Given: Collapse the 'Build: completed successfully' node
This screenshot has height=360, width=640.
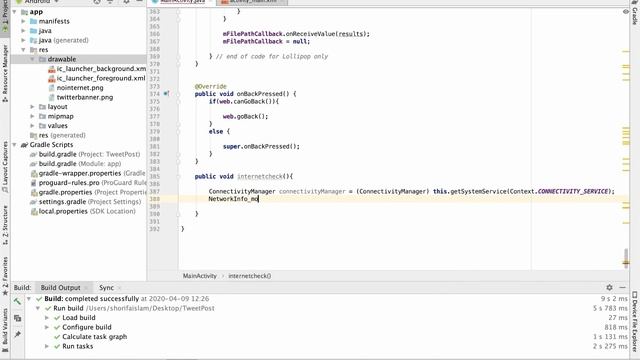Looking at the screenshot, I should 29,299.
